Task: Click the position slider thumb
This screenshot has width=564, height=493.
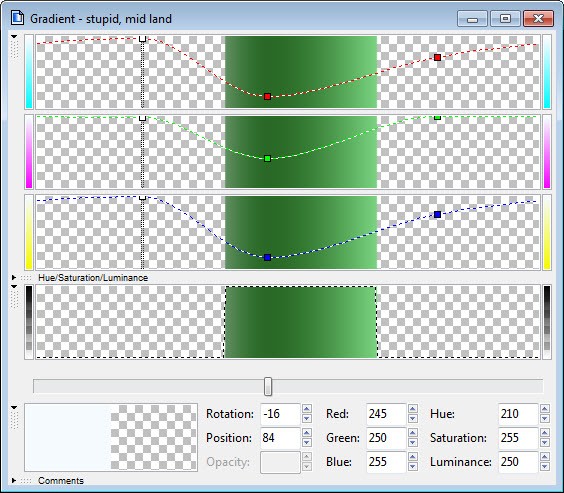Action: click(x=268, y=387)
